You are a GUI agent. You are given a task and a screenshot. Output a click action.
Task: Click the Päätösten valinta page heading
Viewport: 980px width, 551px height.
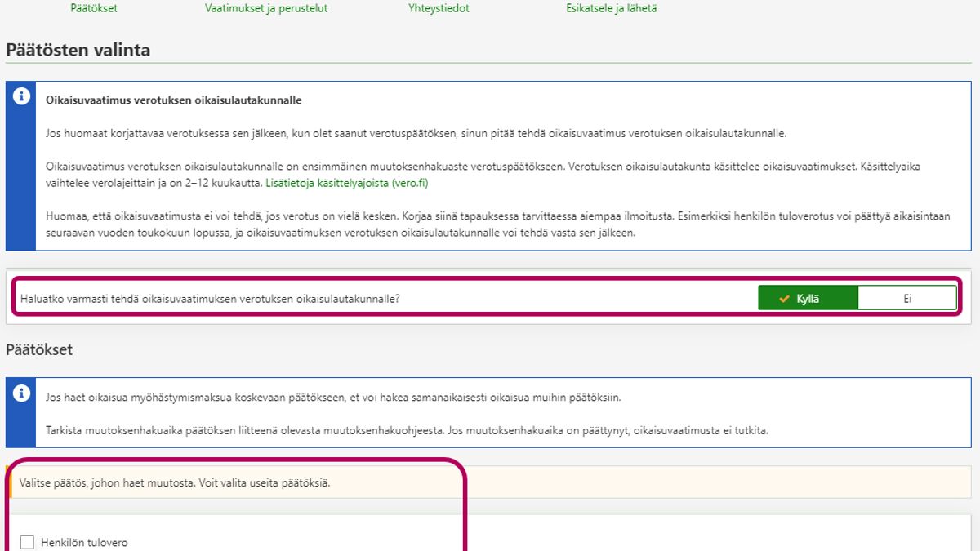coord(78,50)
